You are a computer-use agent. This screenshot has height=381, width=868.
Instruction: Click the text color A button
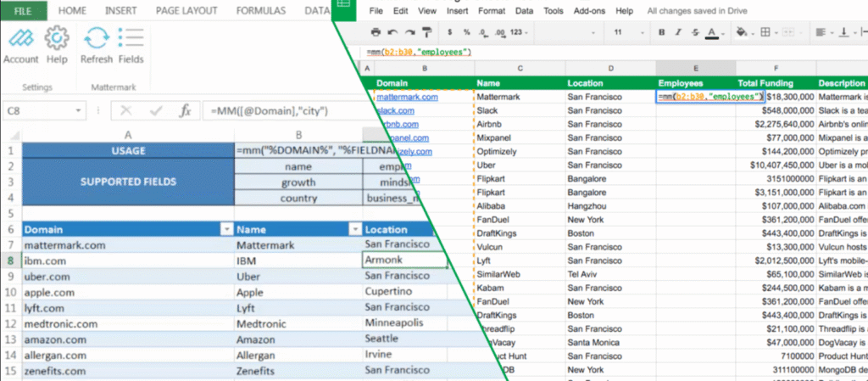(712, 33)
